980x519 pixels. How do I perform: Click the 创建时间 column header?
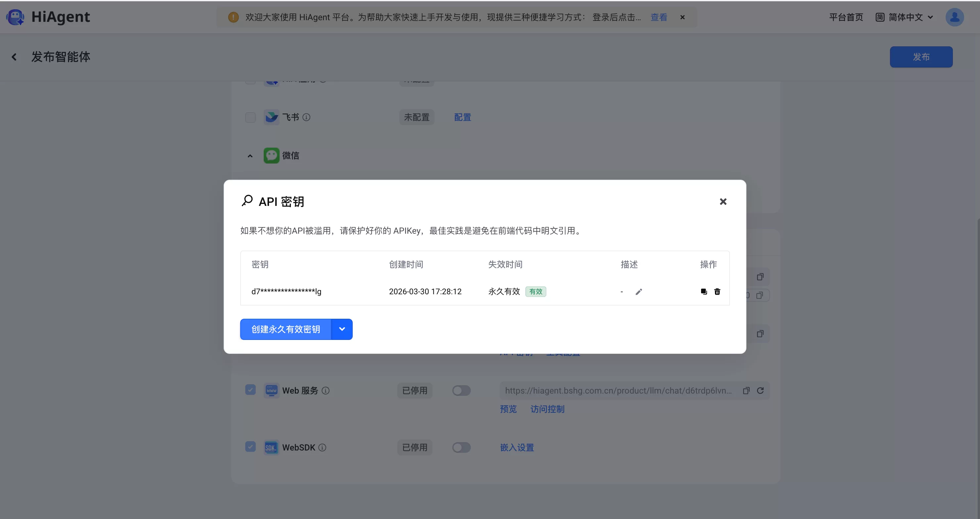[406, 264]
